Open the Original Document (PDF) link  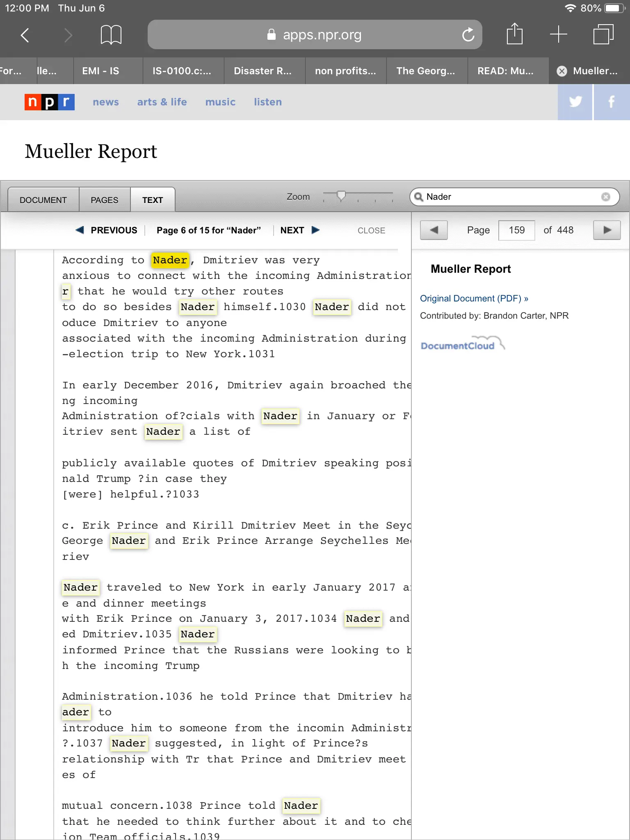[474, 299]
